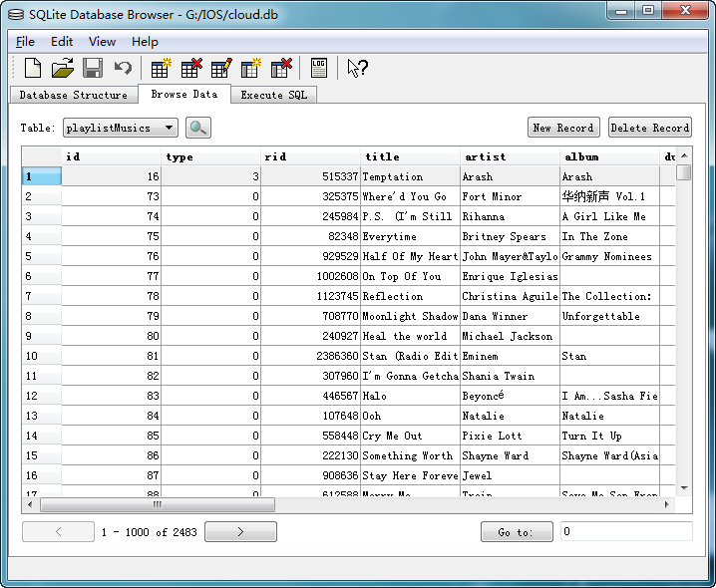Click the Save changes floppy disk icon
Image resolution: width=716 pixels, height=588 pixels.
pyautogui.click(x=93, y=68)
